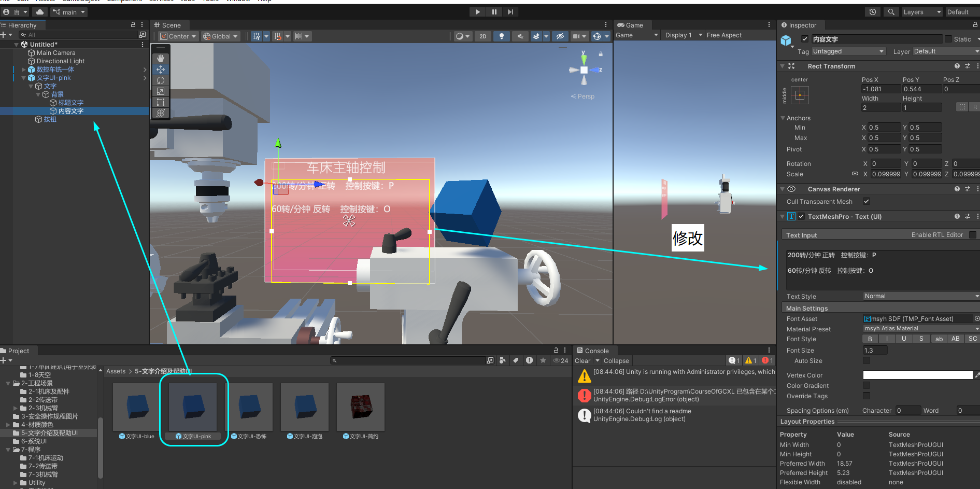Select the Scale tool in Scene toolbar

(161, 91)
